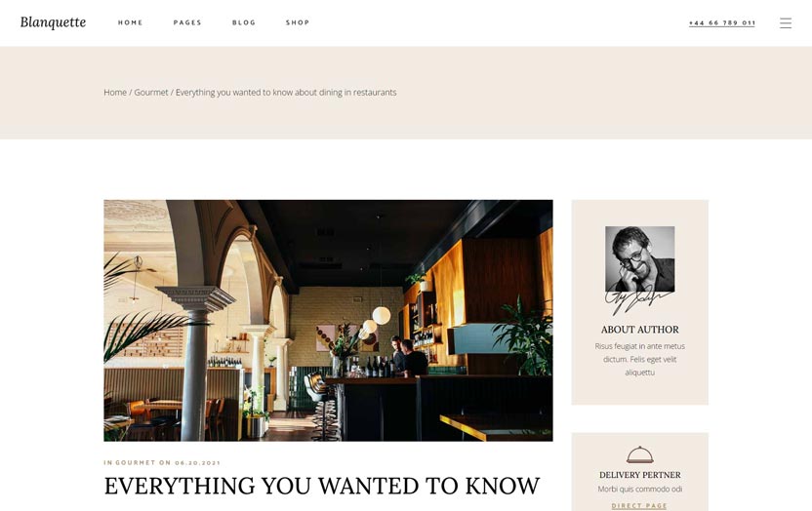Open the restaurant interior featured image
Screen dimensions: 812x511
[x=328, y=320]
